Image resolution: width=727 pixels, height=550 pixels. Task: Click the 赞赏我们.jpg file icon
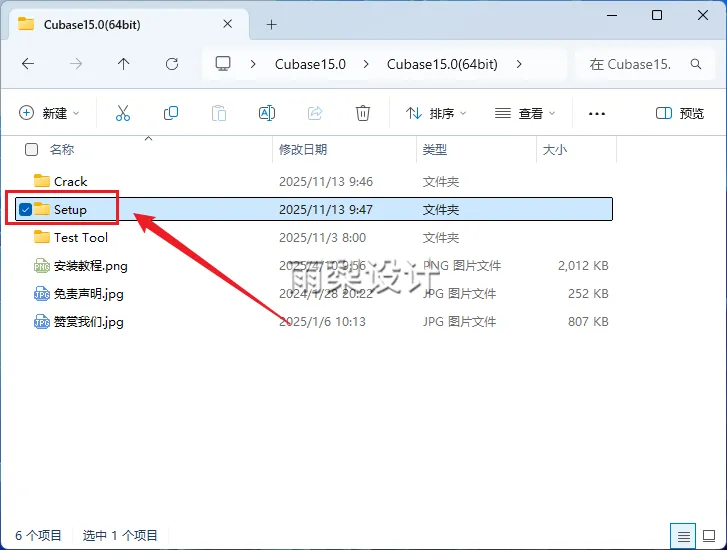(x=42, y=321)
